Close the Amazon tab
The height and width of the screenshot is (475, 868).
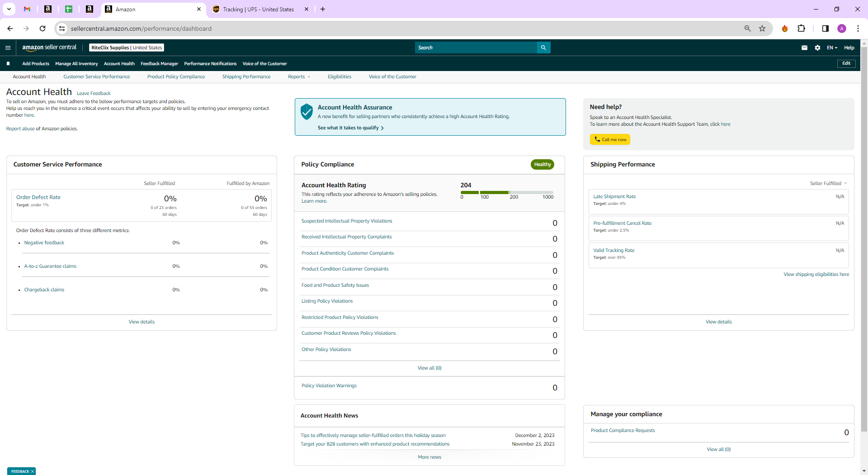tap(199, 9)
